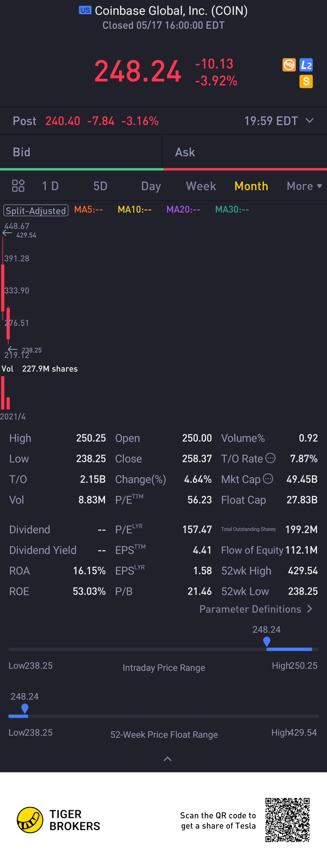Expand the post-market time dropdown
This screenshot has height=868, width=327.
pos(309,121)
